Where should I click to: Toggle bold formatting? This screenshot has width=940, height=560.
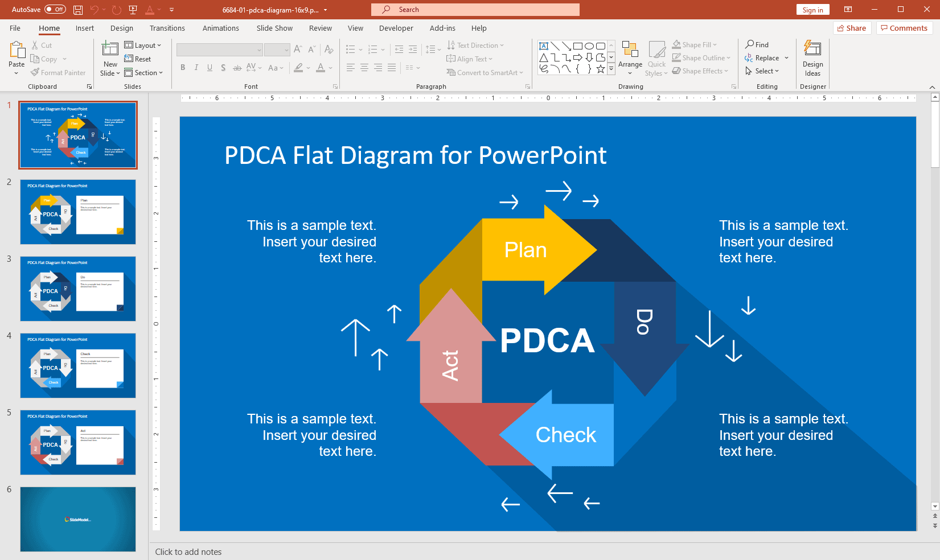(182, 68)
